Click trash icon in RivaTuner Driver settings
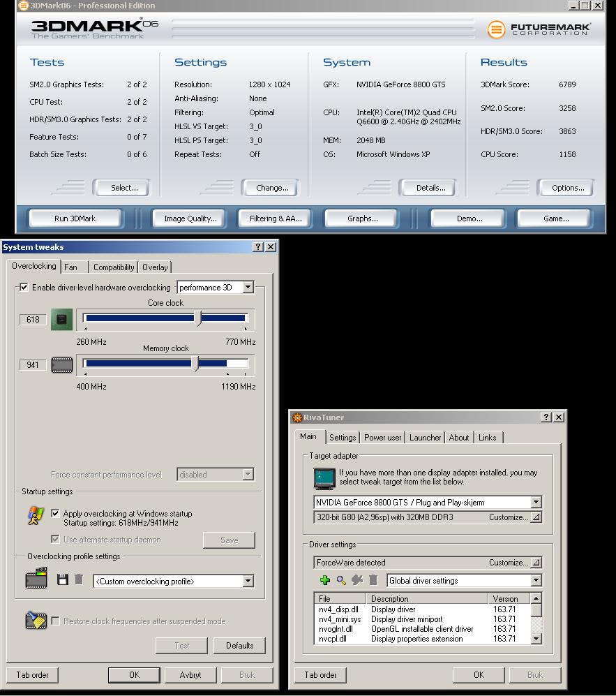The height and width of the screenshot is (696, 616). (373, 580)
